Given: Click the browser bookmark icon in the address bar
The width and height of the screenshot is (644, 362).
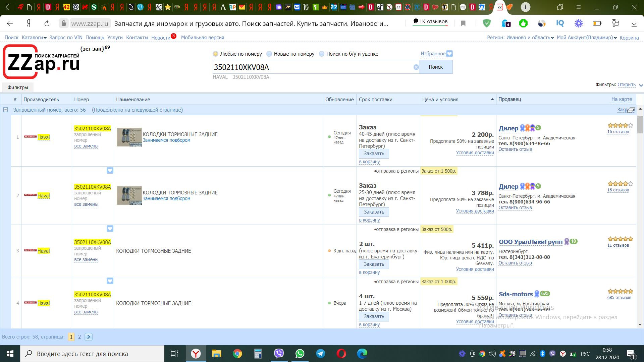Looking at the screenshot, I should click(x=463, y=23).
